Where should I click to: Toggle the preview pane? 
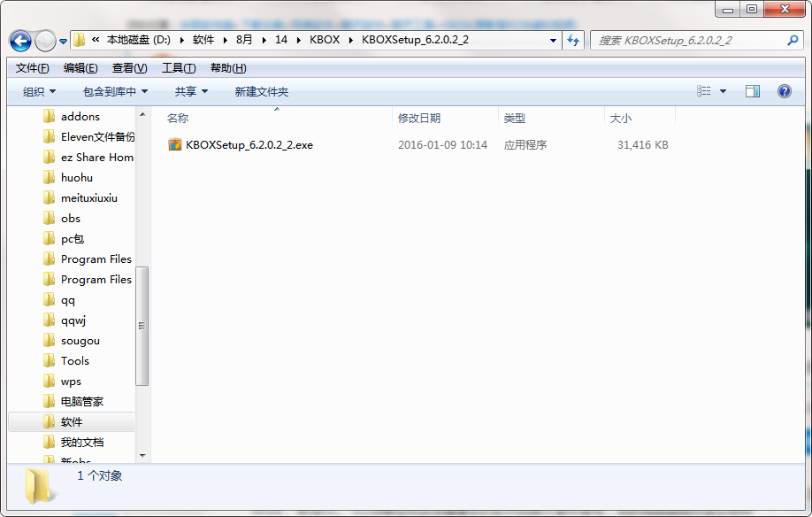(x=753, y=91)
